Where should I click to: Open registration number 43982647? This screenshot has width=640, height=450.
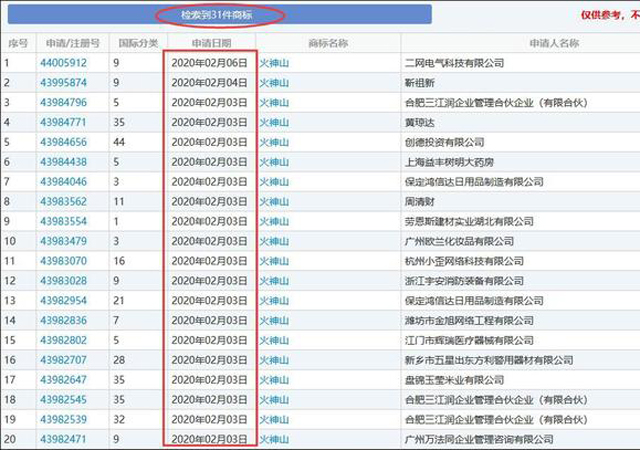[63, 380]
